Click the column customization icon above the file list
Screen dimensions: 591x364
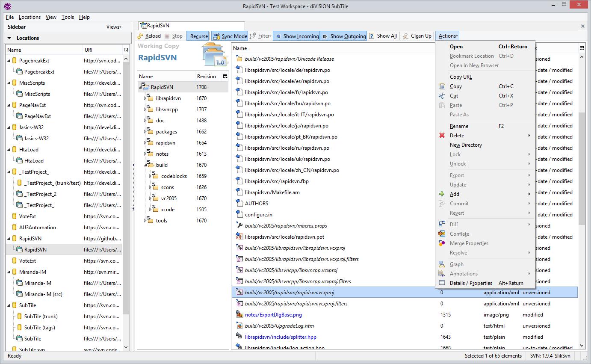(x=582, y=48)
